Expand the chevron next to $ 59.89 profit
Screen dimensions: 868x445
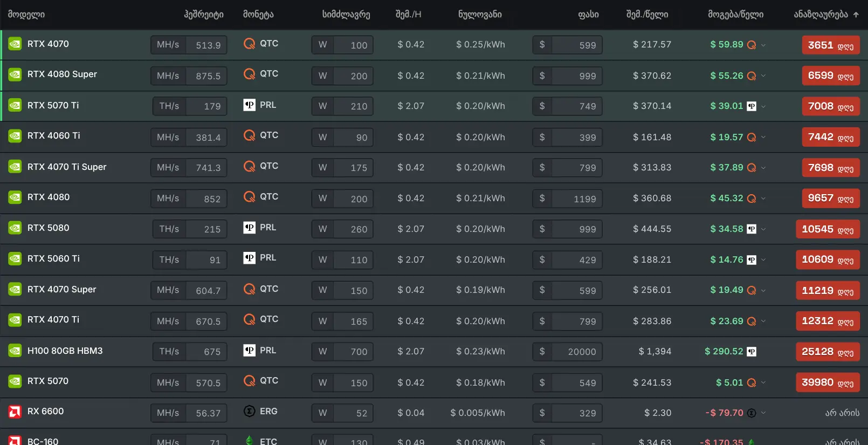763,45
